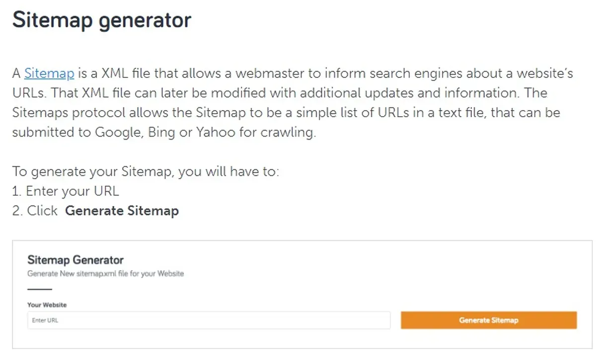Click the "Sitemap generator" page heading

[101, 20]
